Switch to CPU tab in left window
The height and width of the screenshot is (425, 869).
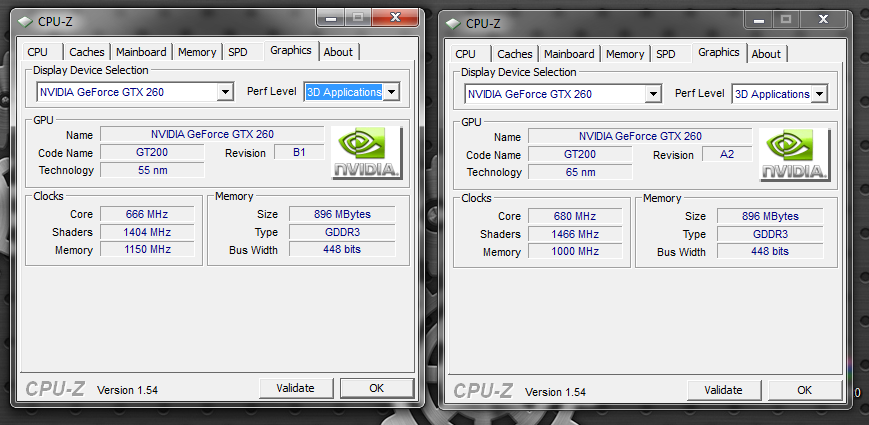coord(38,52)
